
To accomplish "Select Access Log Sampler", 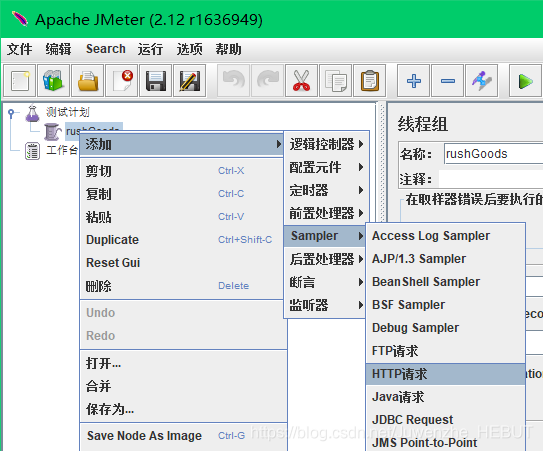I will (x=446, y=236).
